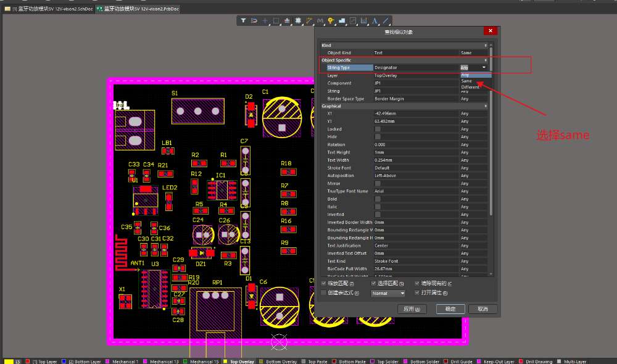617x364 pixels.
Task: Click the align objects tool icon
Action: pos(287,20)
